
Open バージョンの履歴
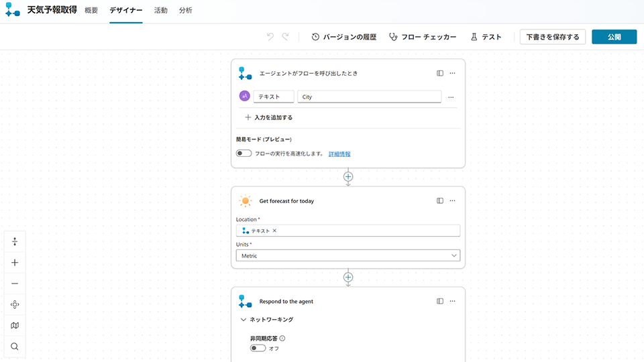(x=343, y=37)
